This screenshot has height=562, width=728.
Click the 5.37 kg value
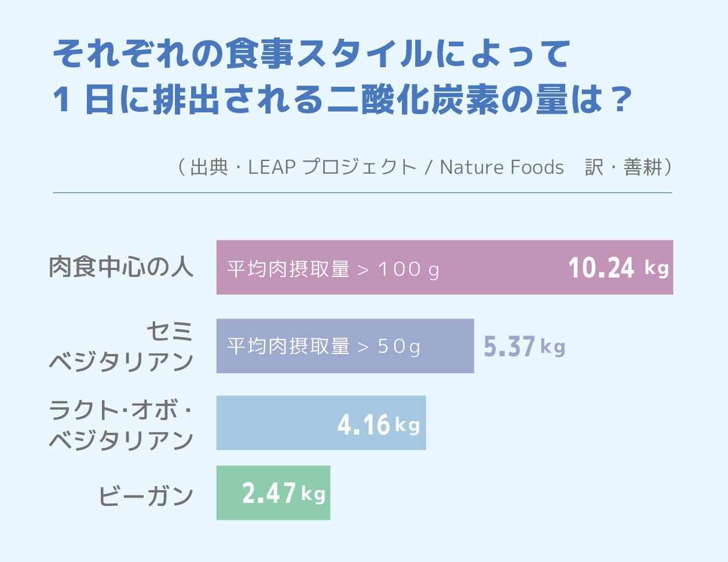[x=524, y=346]
